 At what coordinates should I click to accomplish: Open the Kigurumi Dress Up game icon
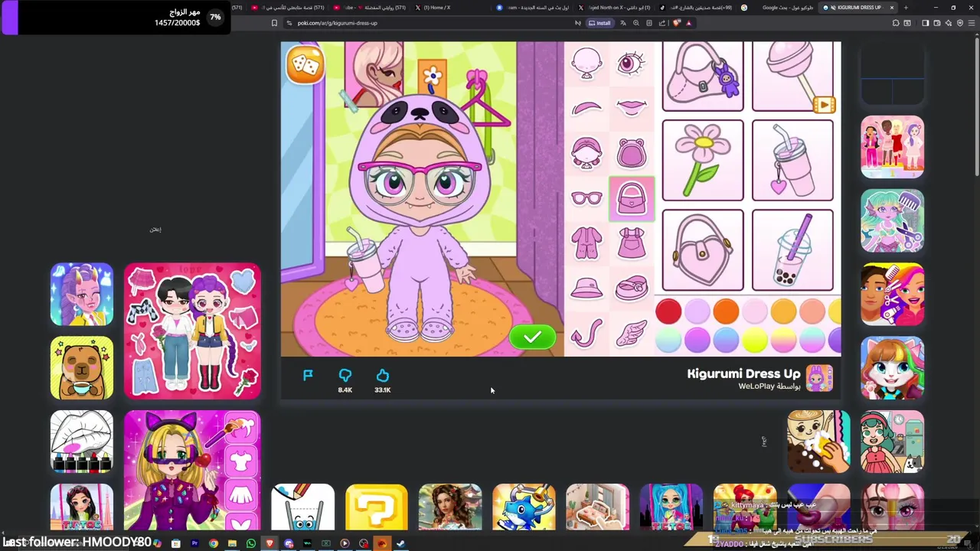click(x=819, y=378)
